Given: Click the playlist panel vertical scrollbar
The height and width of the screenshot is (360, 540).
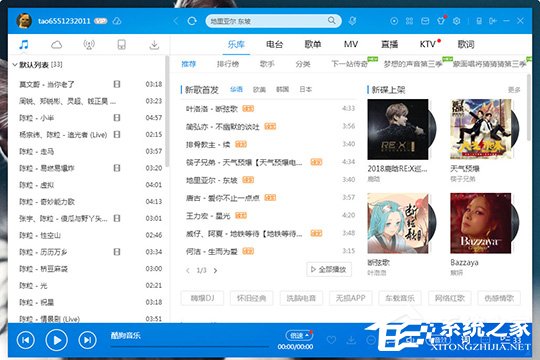Looking at the screenshot, I should 167,111.
